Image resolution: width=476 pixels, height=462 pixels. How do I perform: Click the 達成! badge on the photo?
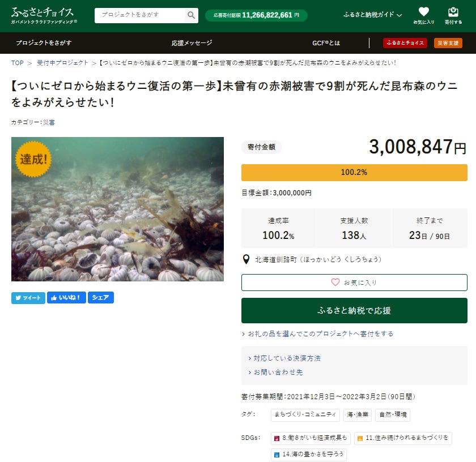[x=33, y=159]
